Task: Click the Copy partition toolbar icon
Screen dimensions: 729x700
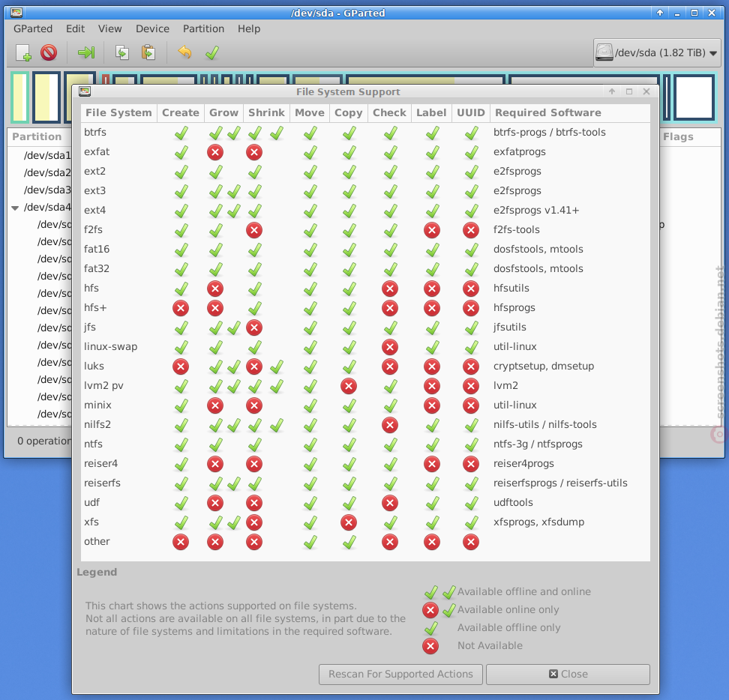Action: click(x=121, y=53)
